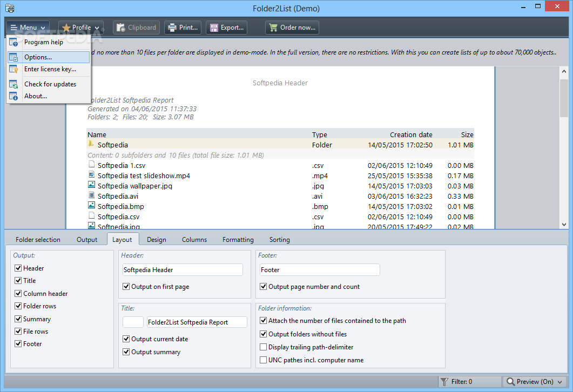Click the Footer text input field
Viewport: 573px width, 392px height.
pos(320,270)
